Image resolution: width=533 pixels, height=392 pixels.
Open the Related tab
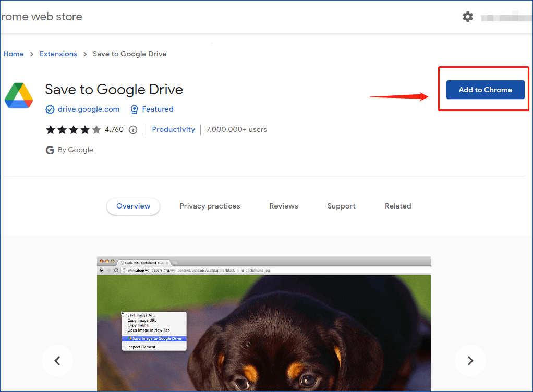[x=398, y=206]
